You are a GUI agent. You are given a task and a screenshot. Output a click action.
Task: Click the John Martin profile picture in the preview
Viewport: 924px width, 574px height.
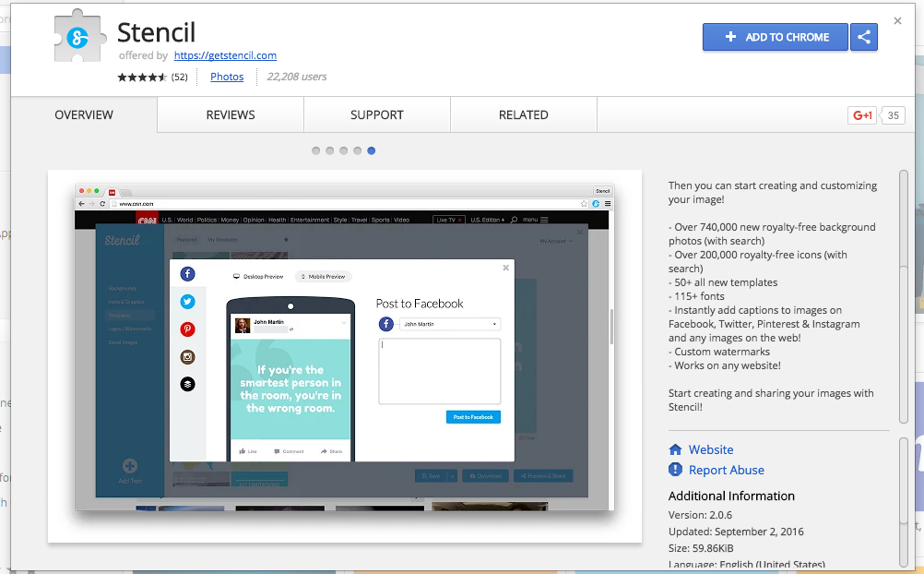tap(242, 326)
